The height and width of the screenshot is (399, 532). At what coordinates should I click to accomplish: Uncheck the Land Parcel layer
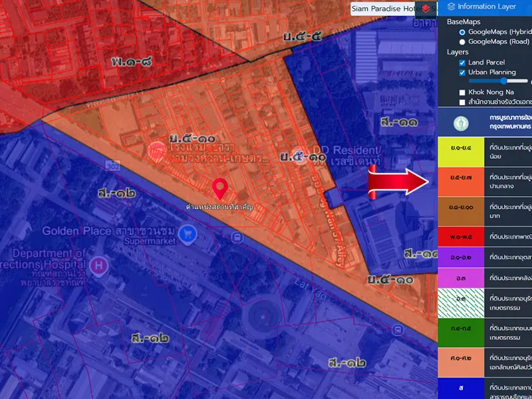[x=462, y=63]
